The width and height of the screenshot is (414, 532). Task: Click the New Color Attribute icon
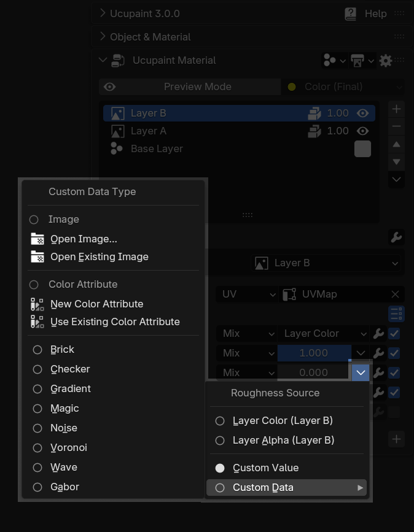click(x=37, y=304)
